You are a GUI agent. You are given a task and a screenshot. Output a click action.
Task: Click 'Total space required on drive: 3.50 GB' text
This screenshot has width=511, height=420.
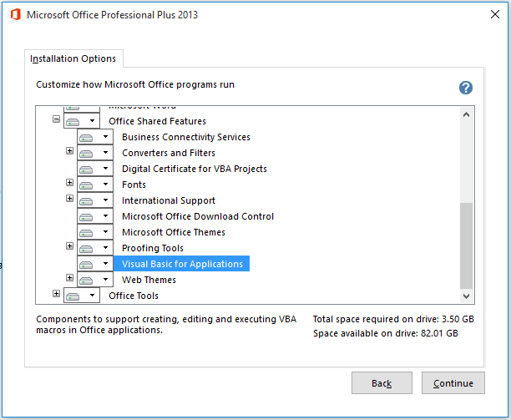[x=393, y=319]
